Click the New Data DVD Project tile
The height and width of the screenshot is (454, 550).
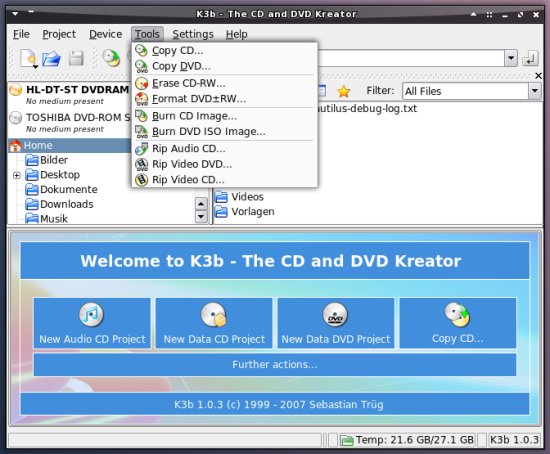pyautogui.click(x=336, y=323)
